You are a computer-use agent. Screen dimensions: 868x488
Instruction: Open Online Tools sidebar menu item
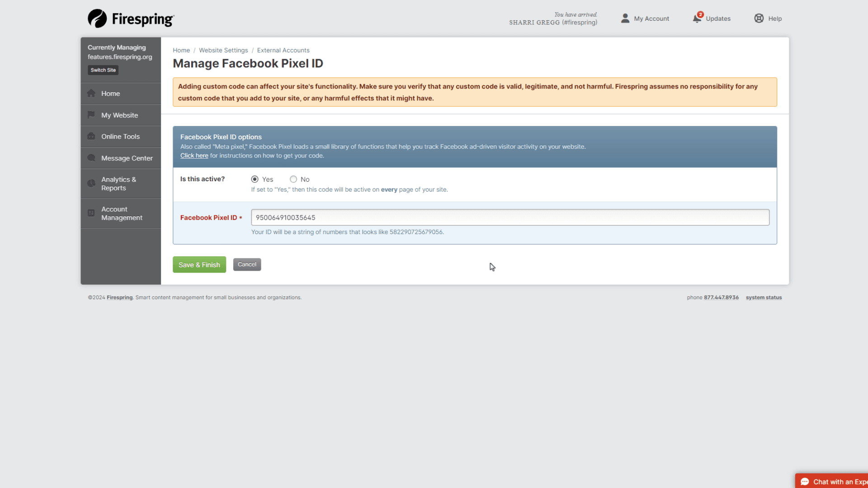pyautogui.click(x=121, y=136)
